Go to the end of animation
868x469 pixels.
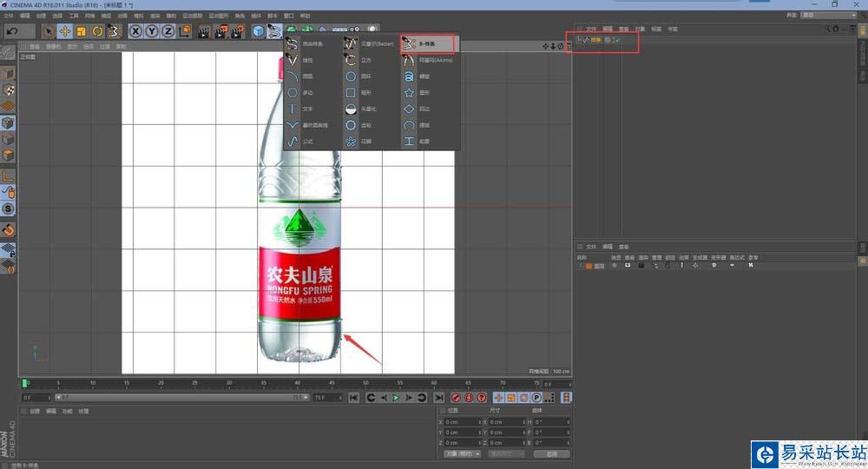(x=439, y=398)
